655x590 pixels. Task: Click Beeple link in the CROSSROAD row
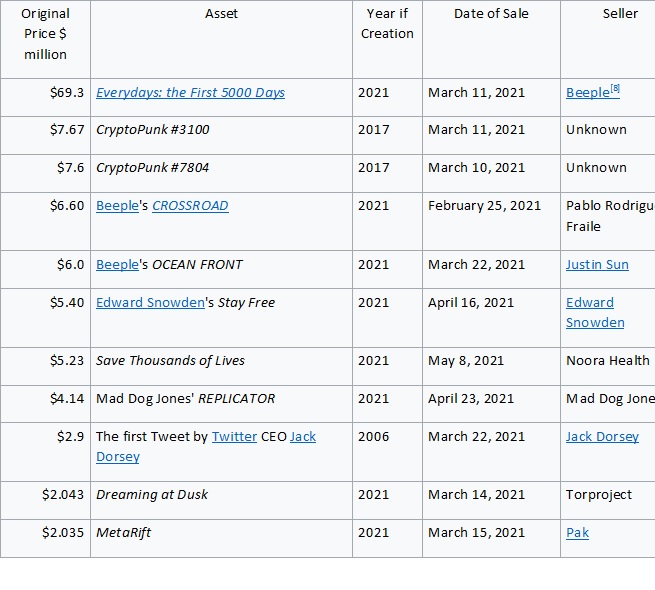[117, 206]
